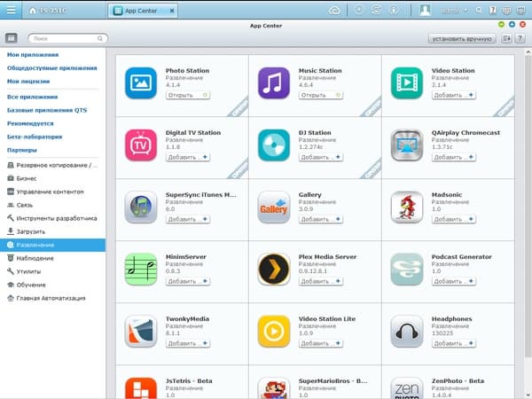Open the top bar info icon
This screenshot has width=532, height=399.
pyautogui.click(x=394, y=11)
